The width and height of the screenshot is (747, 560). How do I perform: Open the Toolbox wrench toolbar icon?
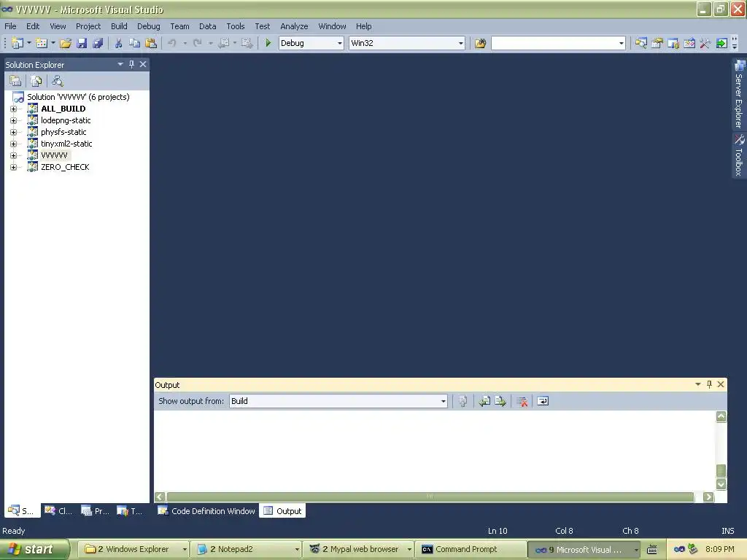(x=705, y=43)
